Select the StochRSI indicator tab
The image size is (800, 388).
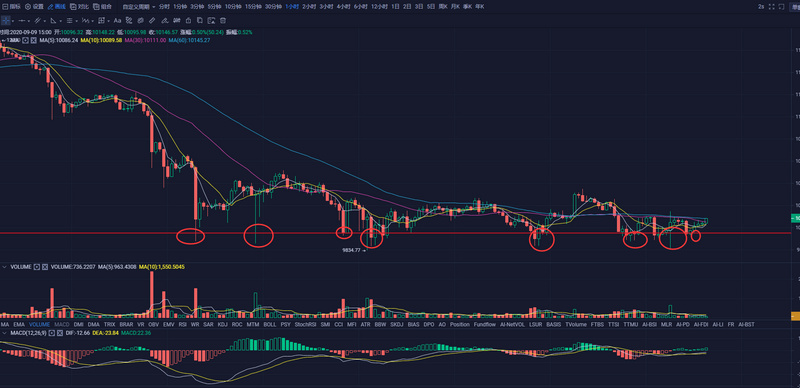point(306,324)
